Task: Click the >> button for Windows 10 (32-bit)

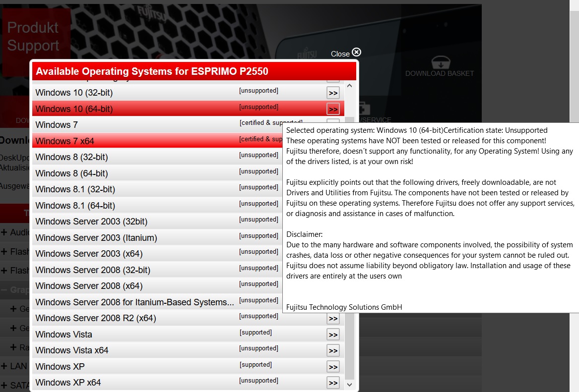Action: pos(333,93)
